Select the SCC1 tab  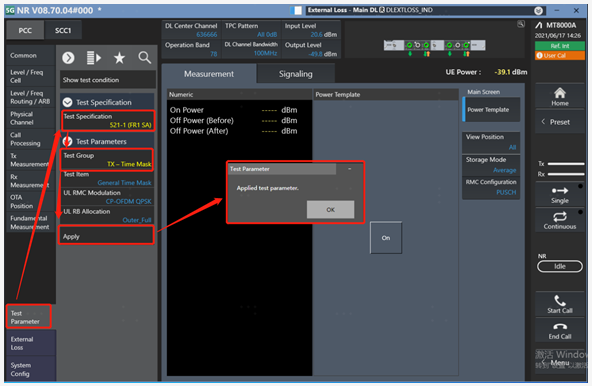tap(63, 30)
